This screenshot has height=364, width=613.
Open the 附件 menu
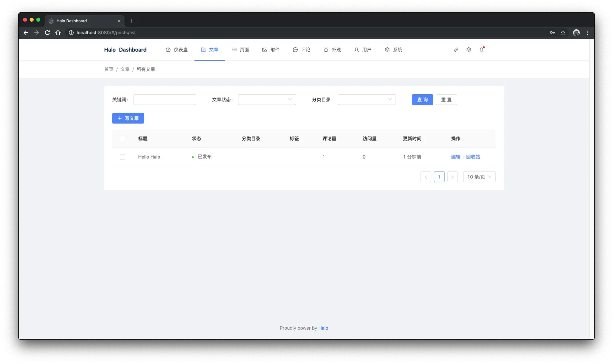click(x=271, y=50)
